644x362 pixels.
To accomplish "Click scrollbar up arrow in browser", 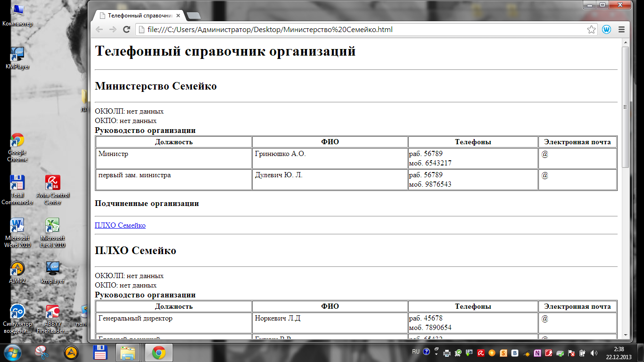I will tap(626, 43).
